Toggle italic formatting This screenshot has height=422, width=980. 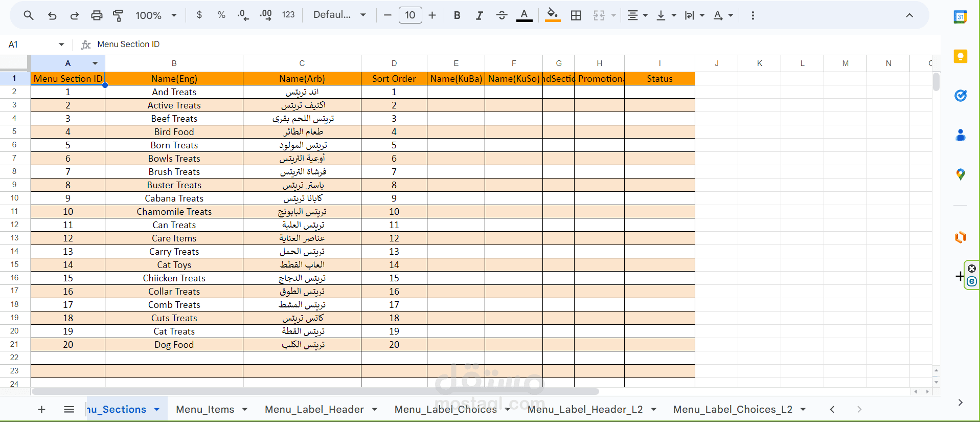click(x=479, y=15)
